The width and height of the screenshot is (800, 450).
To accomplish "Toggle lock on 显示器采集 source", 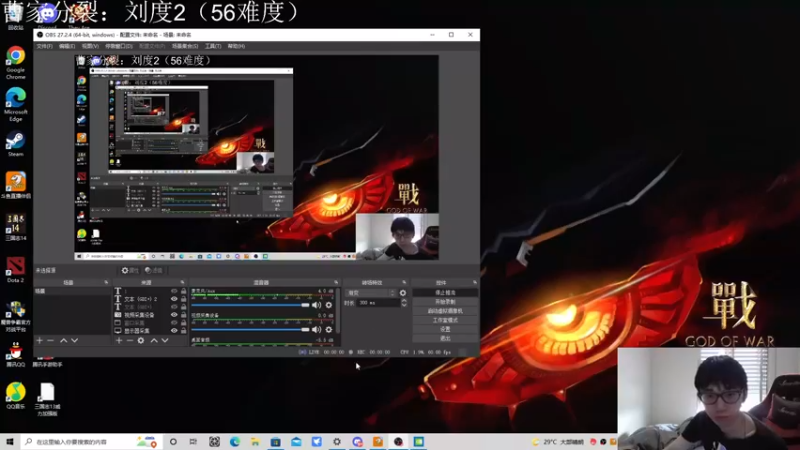I will point(183,331).
